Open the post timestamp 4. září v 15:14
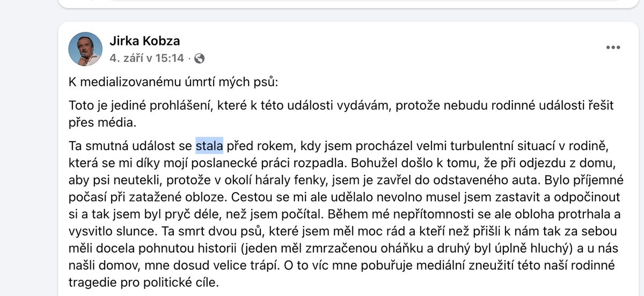 [147, 57]
